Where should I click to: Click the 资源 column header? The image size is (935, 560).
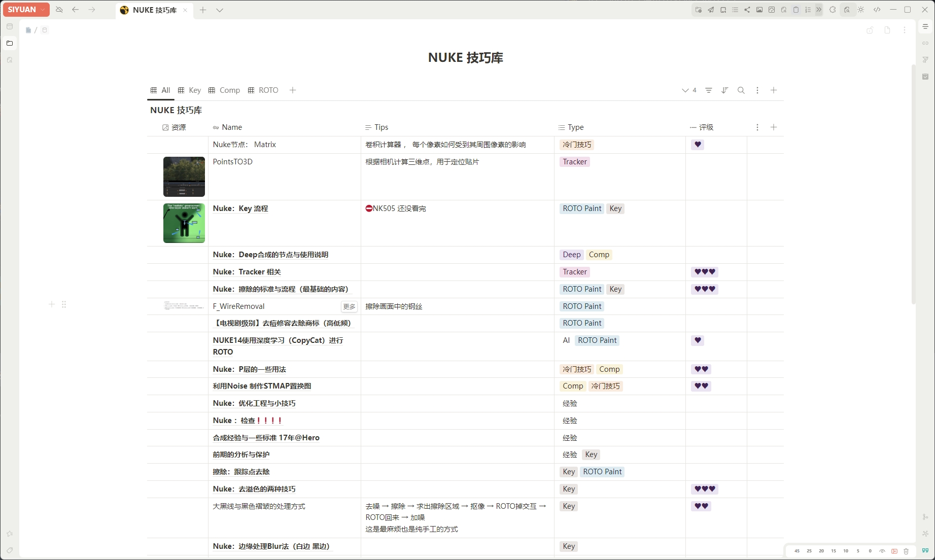[x=178, y=127]
